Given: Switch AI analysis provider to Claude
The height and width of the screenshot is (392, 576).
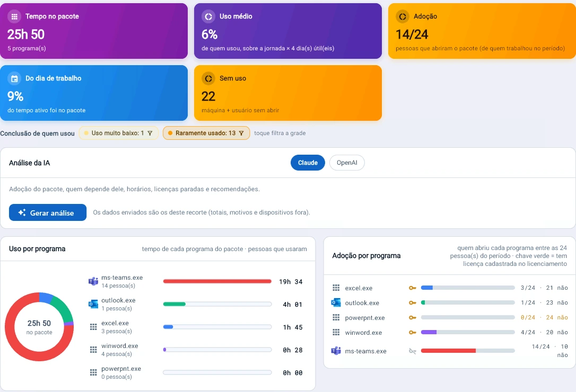Looking at the screenshot, I should click(308, 163).
